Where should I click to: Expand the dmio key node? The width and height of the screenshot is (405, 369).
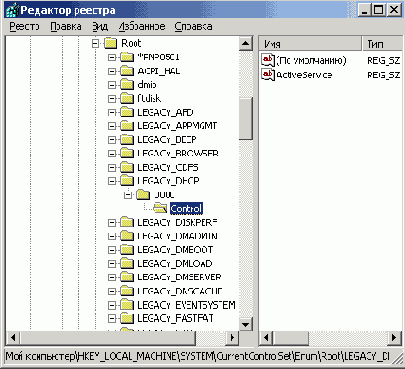[x=112, y=85]
